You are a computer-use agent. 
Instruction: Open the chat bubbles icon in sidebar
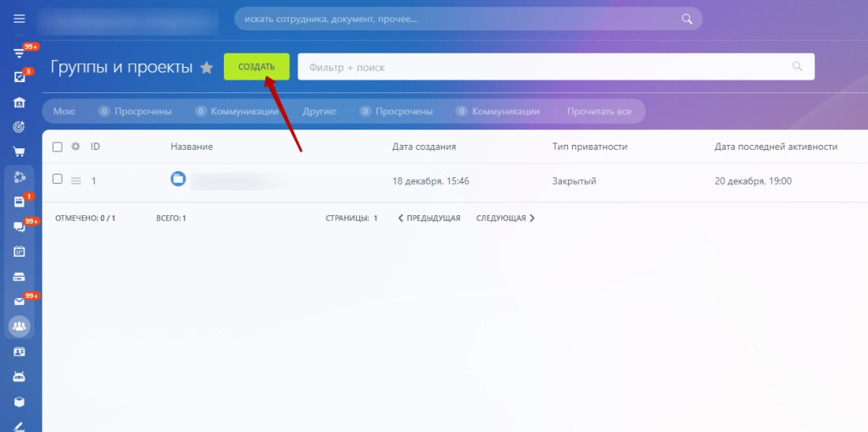point(19,227)
